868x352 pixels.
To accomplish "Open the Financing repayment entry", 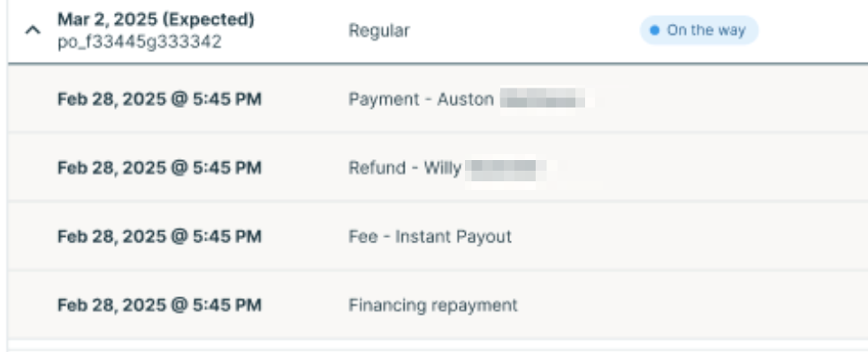I will pyautogui.click(x=433, y=305).
